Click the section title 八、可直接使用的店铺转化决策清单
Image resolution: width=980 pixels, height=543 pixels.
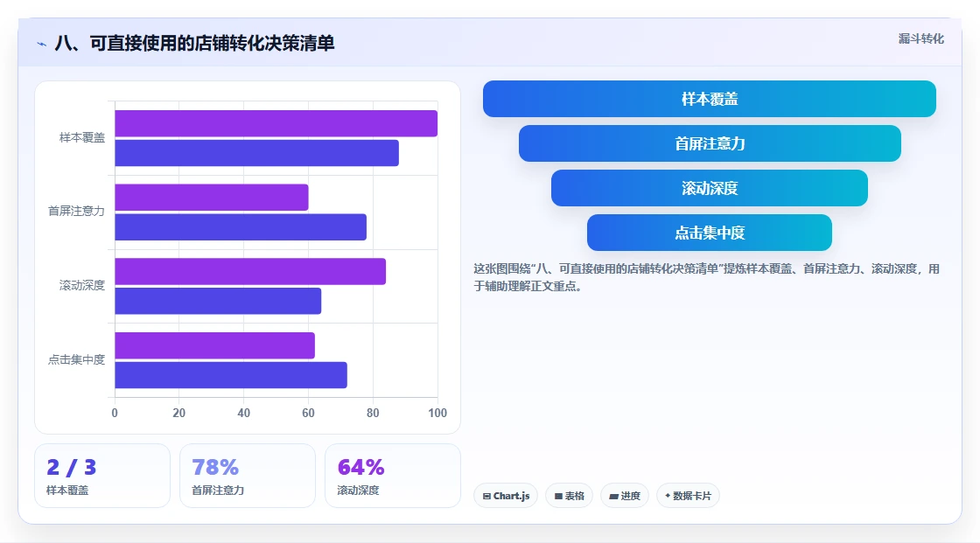(194, 43)
